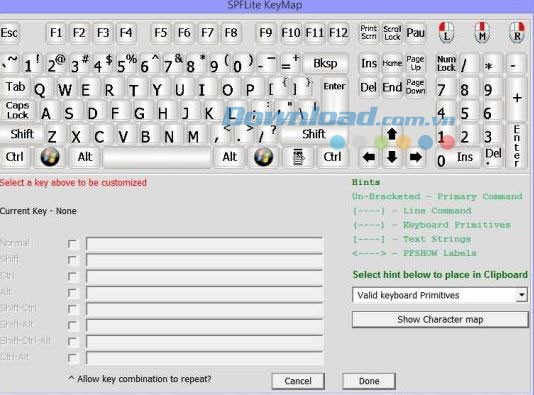Image resolution: width=534 pixels, height=395 pixels.
Task: Click the Cancel button
Action: coord(298,381)
